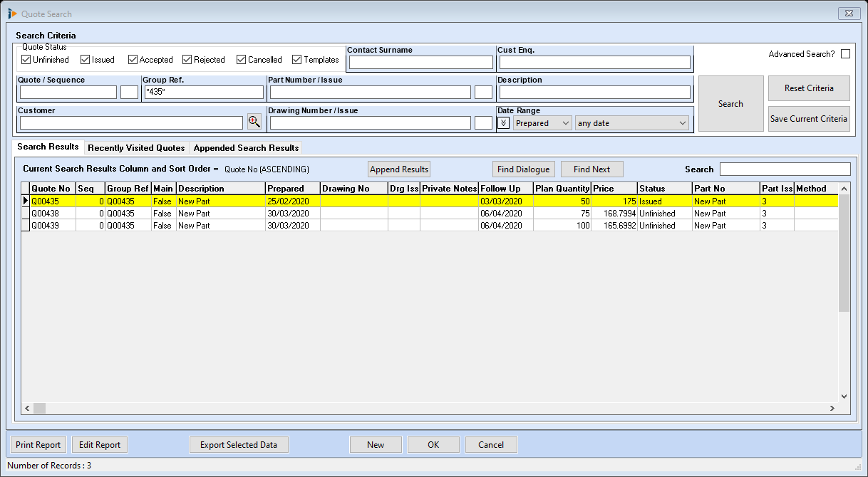Open the Prepared date type dropdown
The width and height of the screenshot is (868, 477).
(x=542, y=123)
